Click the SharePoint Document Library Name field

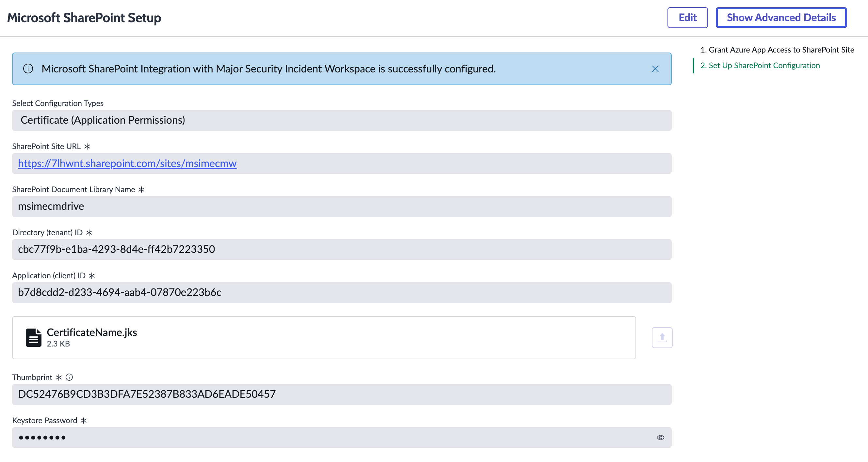coord(342,207)
